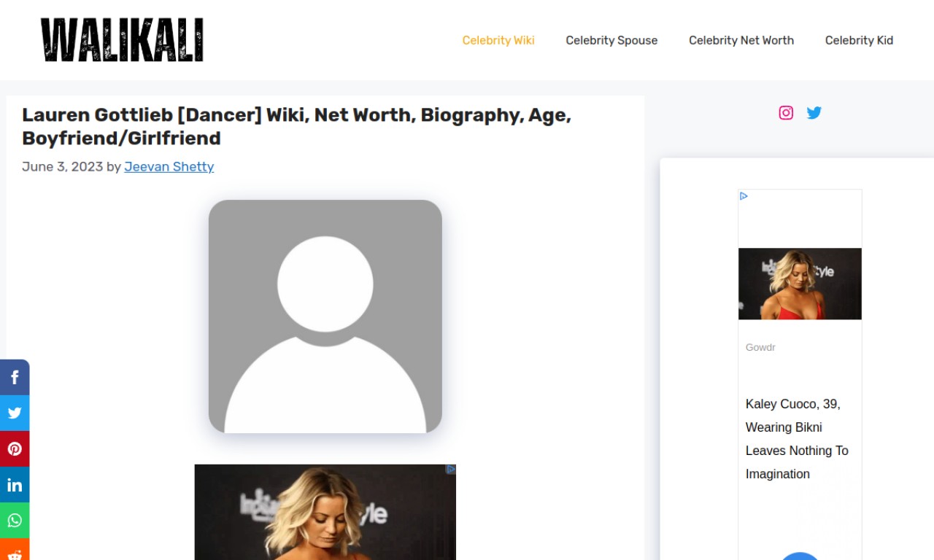The image size is (934, 560).
Task: Click the sidebar ad thumbnail image
Action: coord(800,284)
